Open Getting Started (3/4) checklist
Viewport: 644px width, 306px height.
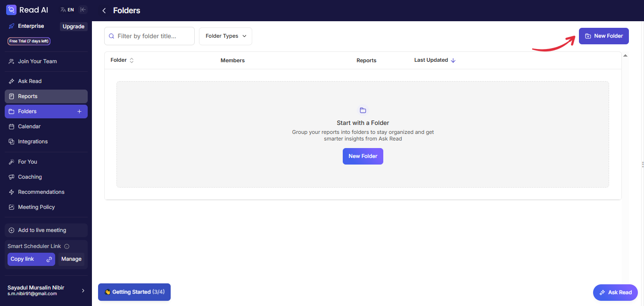pos(134,292)
